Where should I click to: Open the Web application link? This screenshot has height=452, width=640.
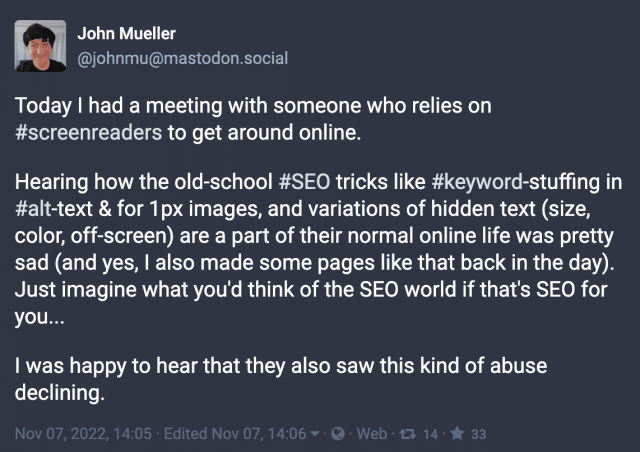371,434
